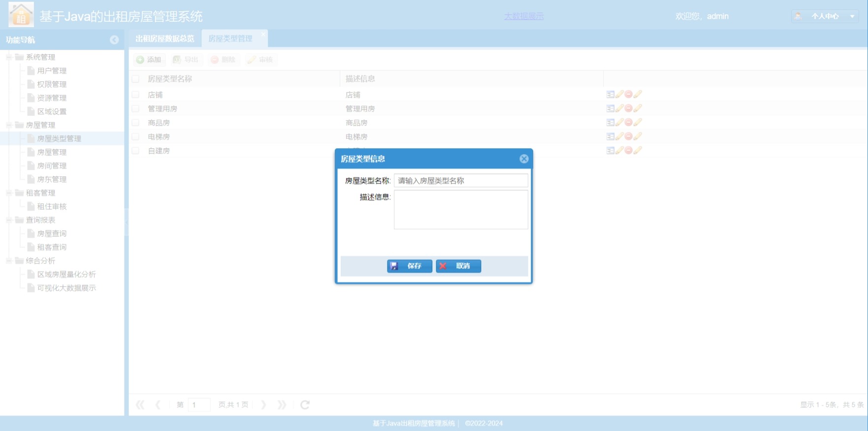Click audit pencil after delete icon in 电梯房 row
Screen dimensions: 868x431
[638, 136]
